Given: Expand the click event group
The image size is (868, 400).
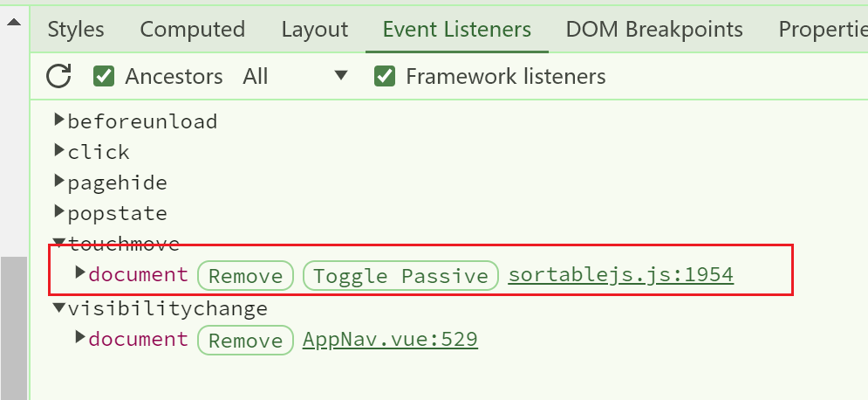Looking at the screenshot, I should coord(60,150).
